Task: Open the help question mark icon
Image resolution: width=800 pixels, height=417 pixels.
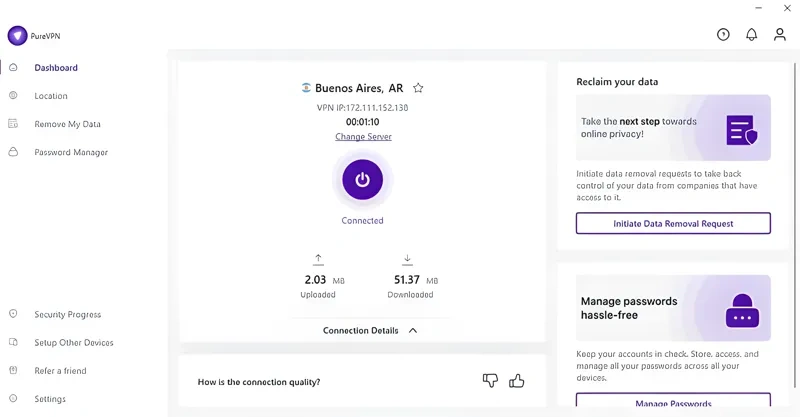Action: [723, 35]
